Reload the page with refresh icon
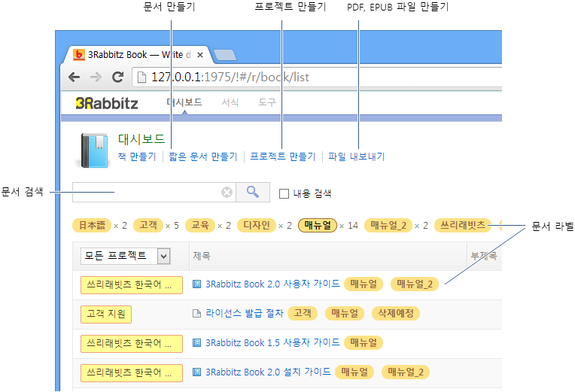Screen dimensions: 575x392 click(117, 77)
